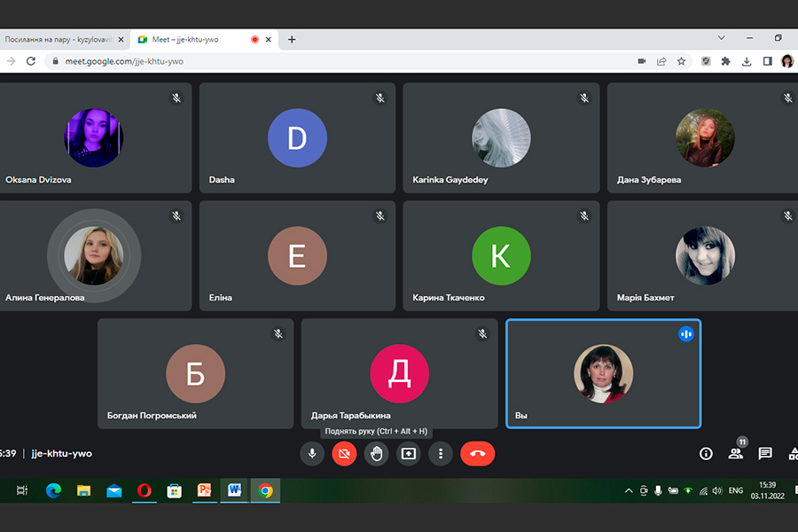798x532 pixels.
Task: Open the three-dot more options menu
Action: pyautogui.click(x=441, y=453)
